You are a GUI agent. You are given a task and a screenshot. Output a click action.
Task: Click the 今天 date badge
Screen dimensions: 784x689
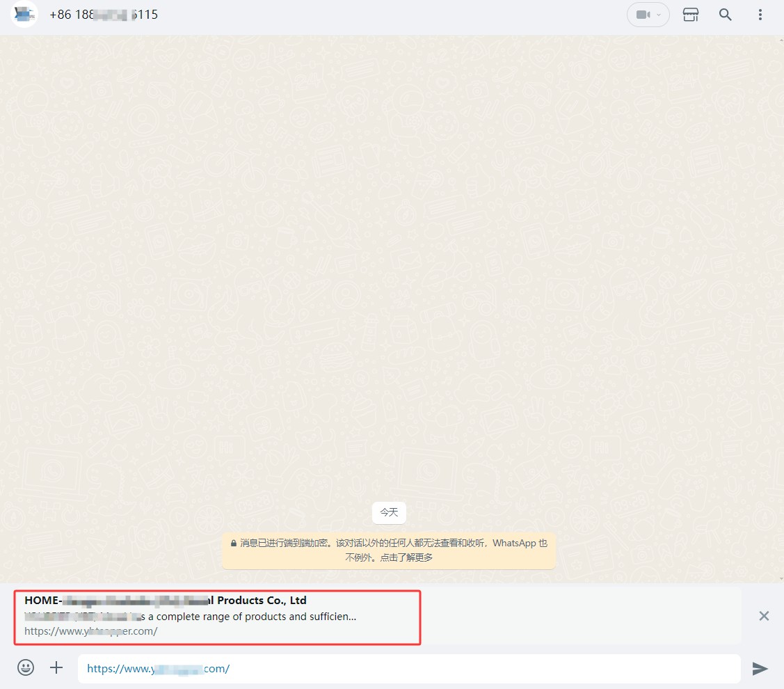[389, 512]
